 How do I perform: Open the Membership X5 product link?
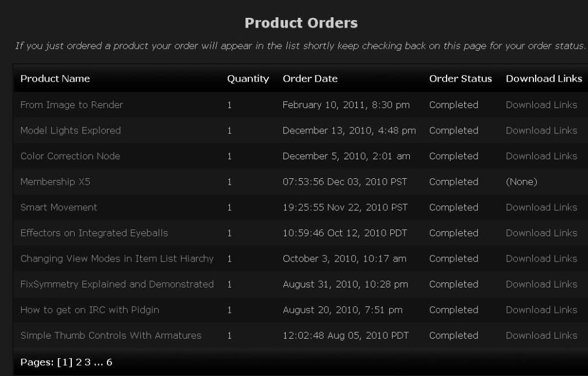[x=55, y=182]
